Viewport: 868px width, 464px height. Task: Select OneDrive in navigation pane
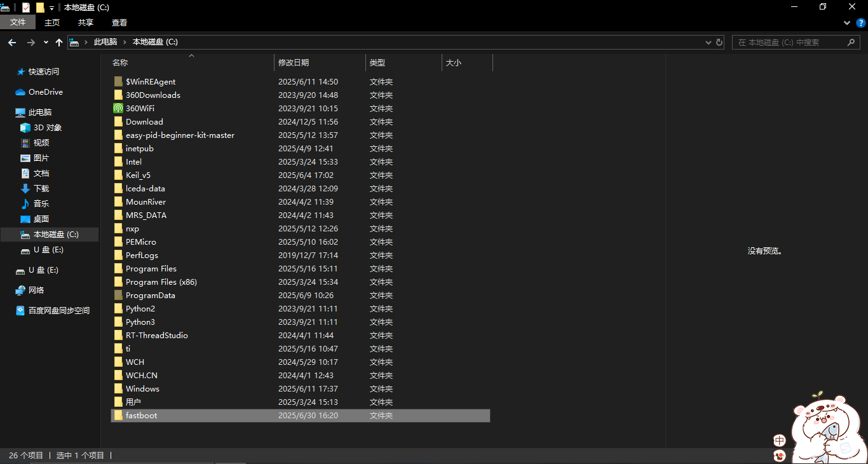45,92
